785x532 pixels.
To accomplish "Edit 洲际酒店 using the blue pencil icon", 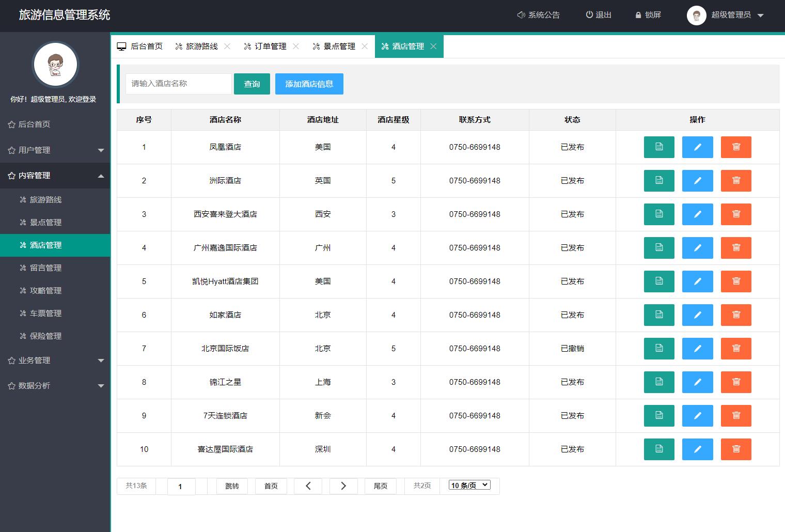I will (697, 181).
